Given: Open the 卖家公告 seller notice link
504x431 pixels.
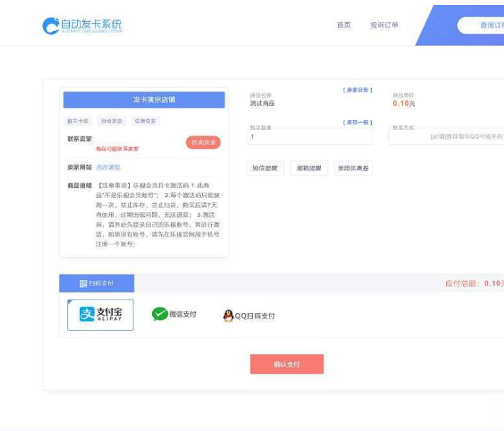Looking at the screenshot, I should [x=358, y=90].
